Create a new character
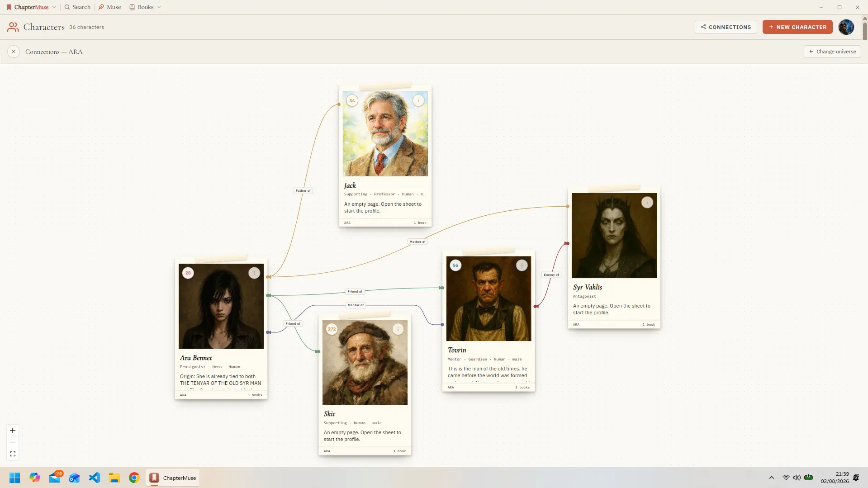 tap(797, 27)
